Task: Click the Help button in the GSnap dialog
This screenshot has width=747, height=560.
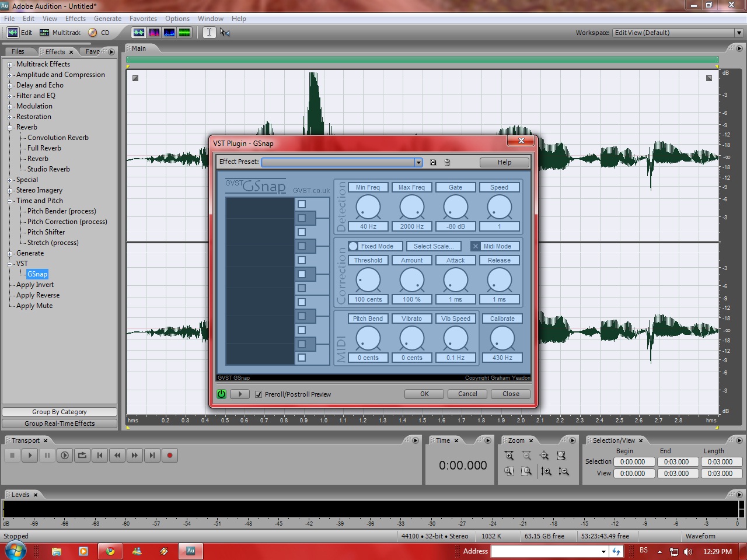Action: coord(505,162)
